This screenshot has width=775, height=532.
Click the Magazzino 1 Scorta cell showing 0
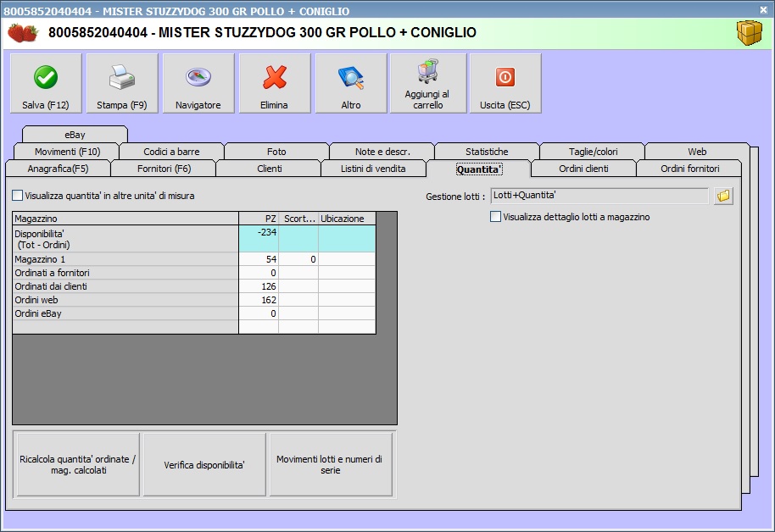pos(298,259)
